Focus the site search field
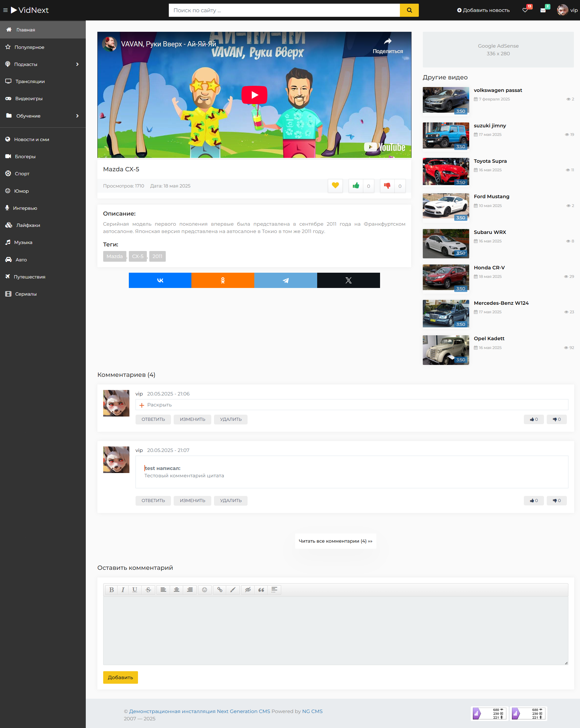The height and width of the screenshot is (728, 580). [x=284, y=10]
